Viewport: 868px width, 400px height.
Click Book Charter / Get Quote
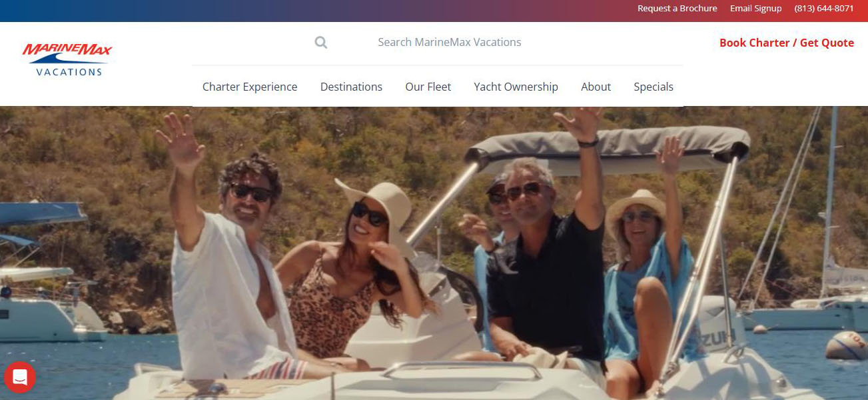point(786,43)
